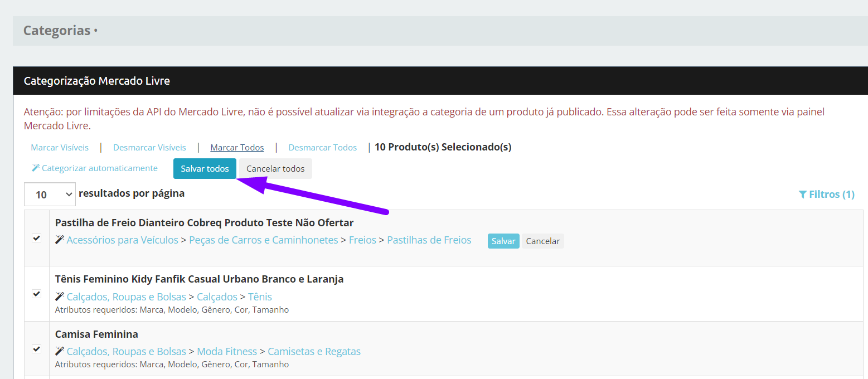Uncheck the Tênis Feminino Kidy product checkbox

pyautogui.click(x=37, y=294)
